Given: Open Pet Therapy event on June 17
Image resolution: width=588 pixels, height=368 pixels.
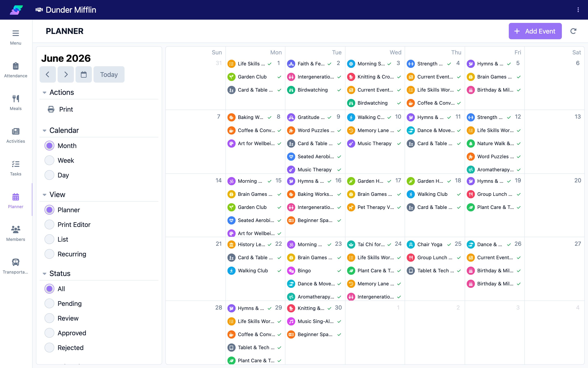Looking at the screenshot, I should pos(374,207).
